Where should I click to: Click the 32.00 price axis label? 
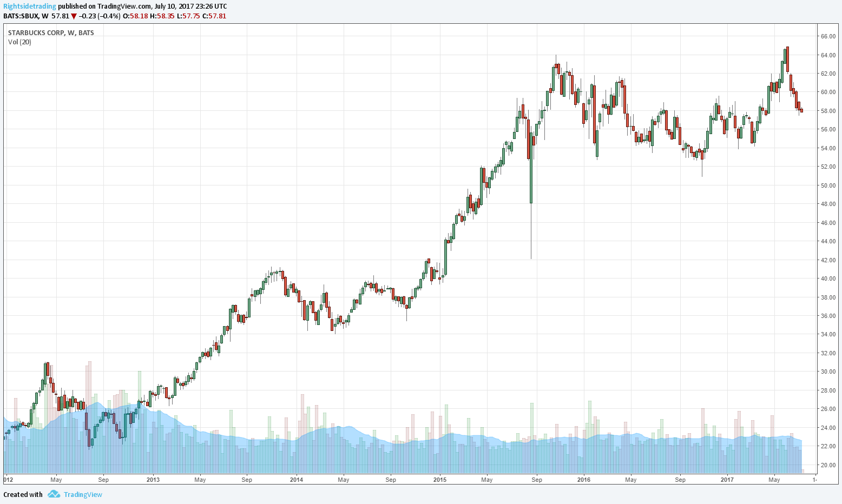[828, 353]
